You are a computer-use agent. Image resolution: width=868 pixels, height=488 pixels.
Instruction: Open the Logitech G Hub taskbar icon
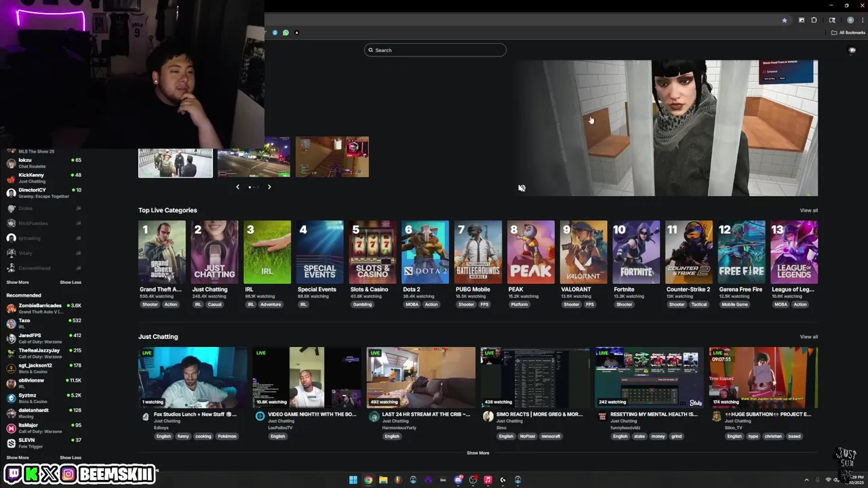click(x=502, y=480)
